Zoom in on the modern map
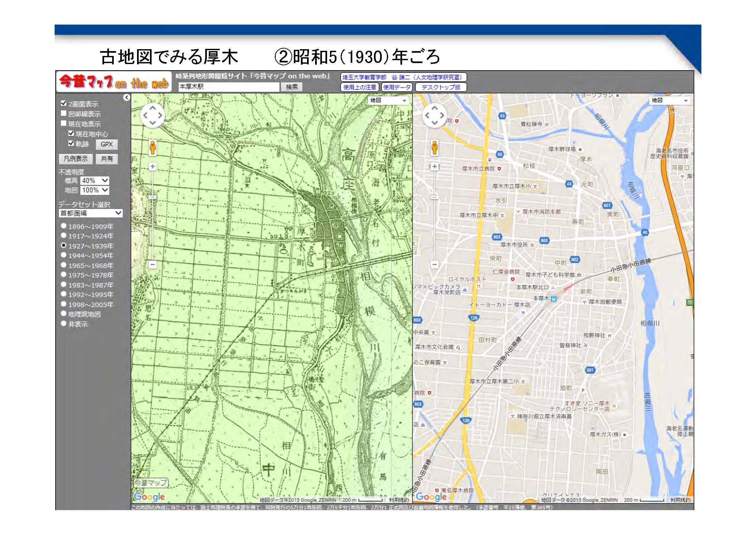This screenshot has height=535, width=756. click(x=434, y=166)
